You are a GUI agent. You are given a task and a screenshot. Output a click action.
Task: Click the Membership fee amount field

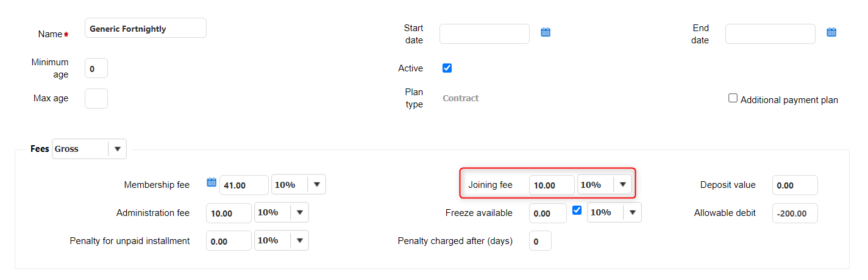244,185
